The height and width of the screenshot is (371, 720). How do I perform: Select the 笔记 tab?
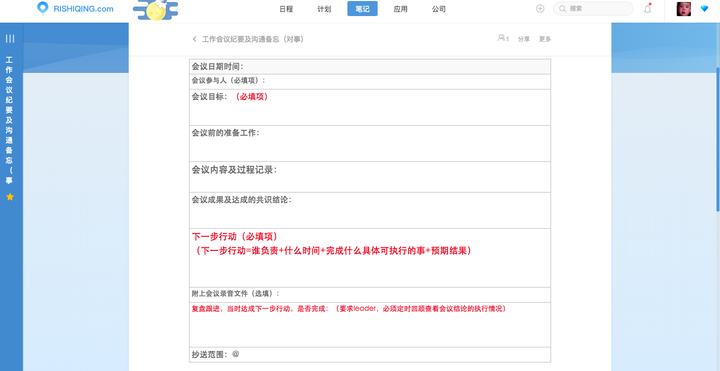click(x=362, y=9)
